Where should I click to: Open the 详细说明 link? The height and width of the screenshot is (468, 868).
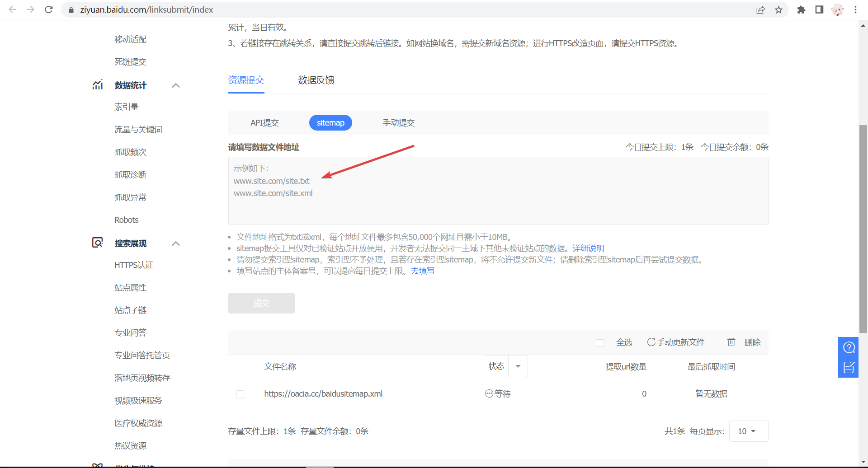[588, 248]
